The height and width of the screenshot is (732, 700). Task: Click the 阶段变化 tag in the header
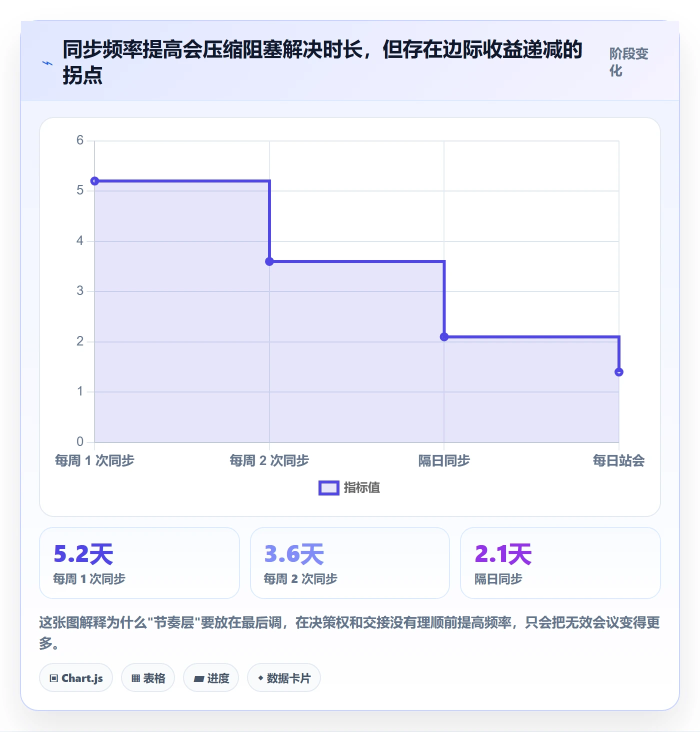point(629,62)
